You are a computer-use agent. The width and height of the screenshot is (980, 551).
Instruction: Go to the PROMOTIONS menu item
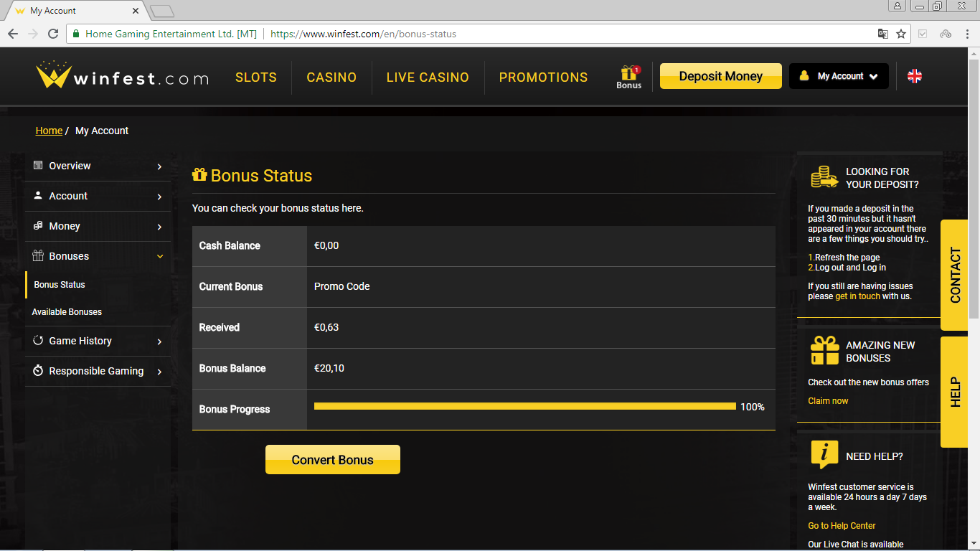543,77
